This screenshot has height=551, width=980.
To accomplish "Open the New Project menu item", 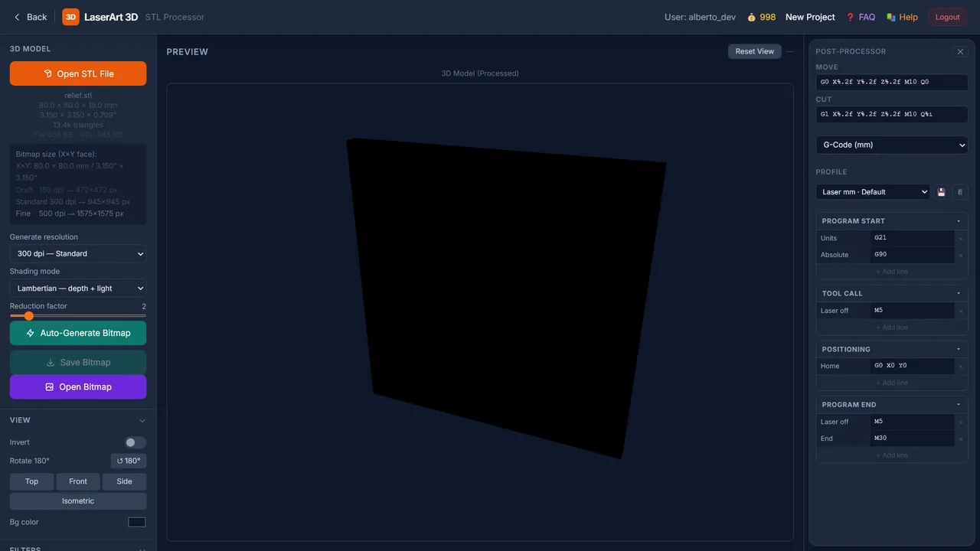I will point(810,17).
